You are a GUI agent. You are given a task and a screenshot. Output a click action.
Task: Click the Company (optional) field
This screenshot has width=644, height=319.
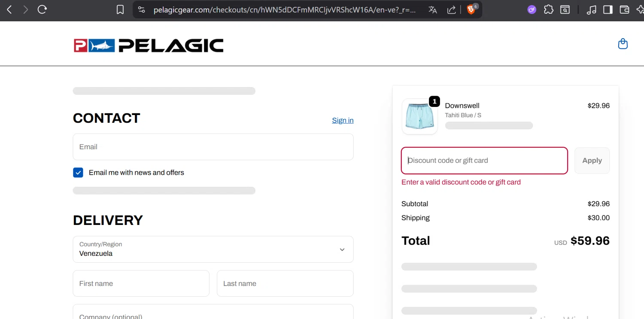coord(213,312)
